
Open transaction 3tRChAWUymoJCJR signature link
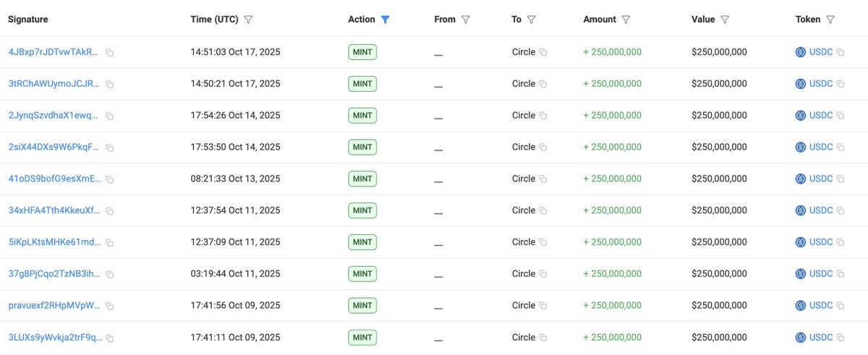coord(54,84)
